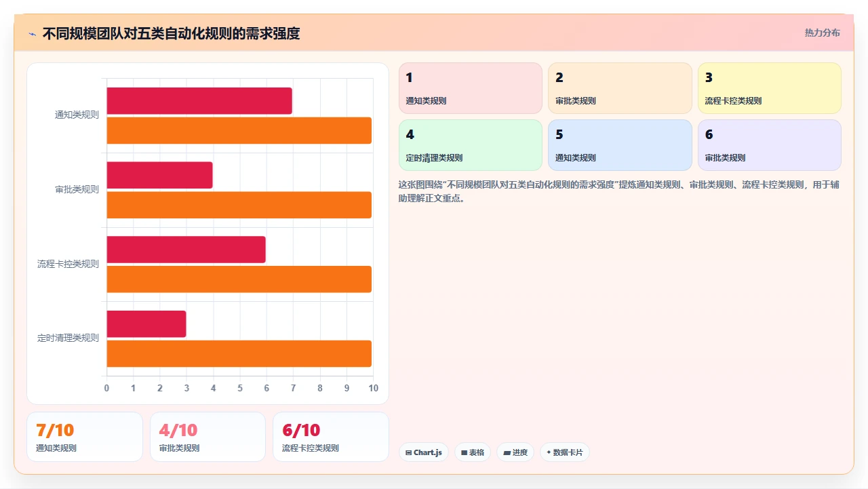Select green card number 4 定时清理类规则
The image size is (868, 489).
tap(471, 145)
